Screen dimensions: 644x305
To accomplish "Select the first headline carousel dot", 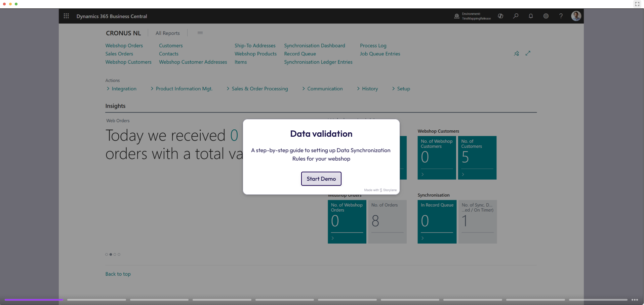I will [107, 254].
